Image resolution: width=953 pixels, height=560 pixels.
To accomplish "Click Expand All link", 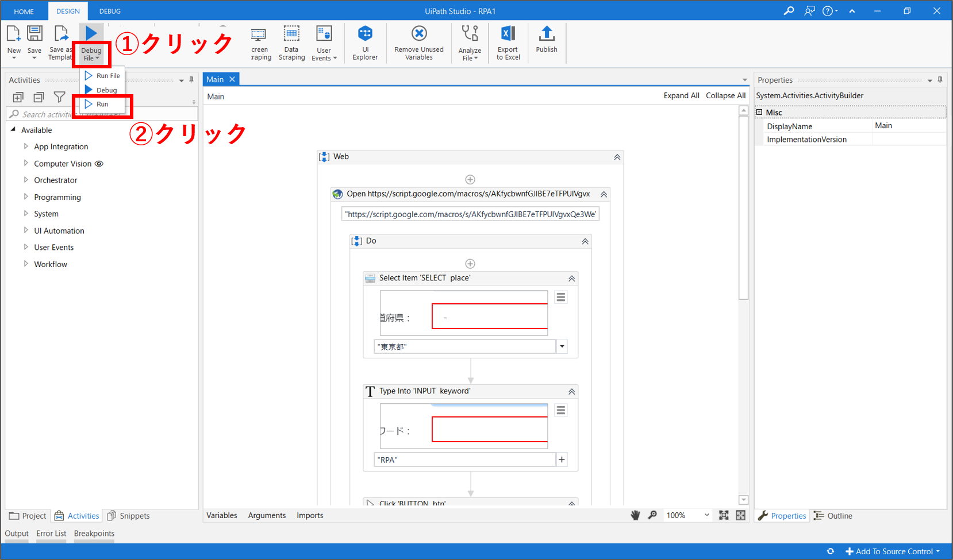I will pyautogui.click(x=681, y=95).
